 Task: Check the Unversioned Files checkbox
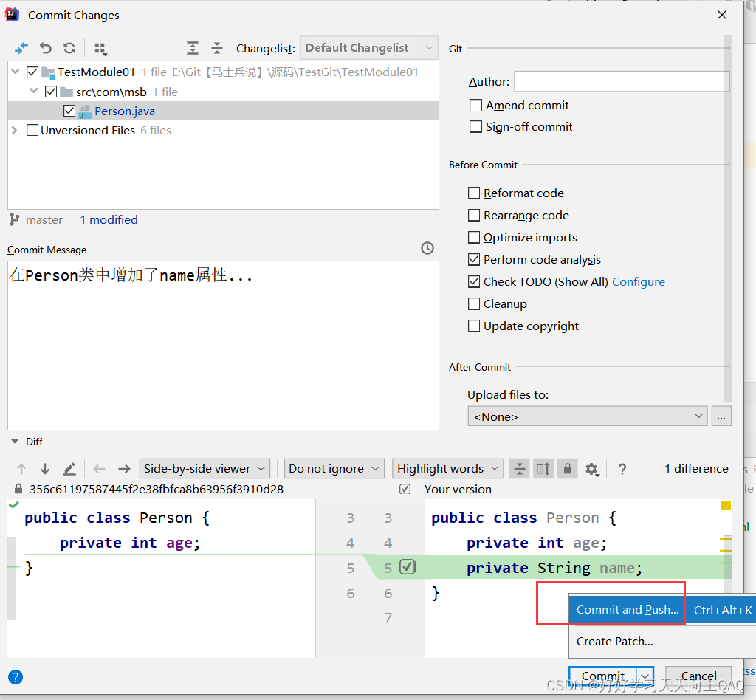click(32, 130)
